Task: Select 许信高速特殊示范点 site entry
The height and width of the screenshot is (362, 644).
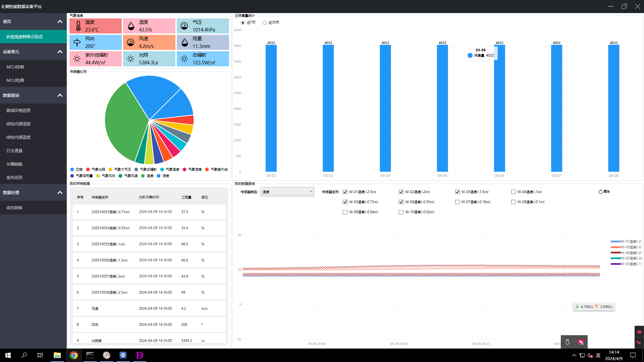Action: click(24, 37)
